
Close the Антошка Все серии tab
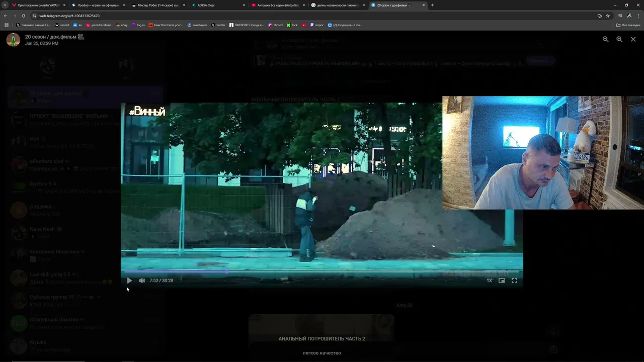click(x=303, y=5)
